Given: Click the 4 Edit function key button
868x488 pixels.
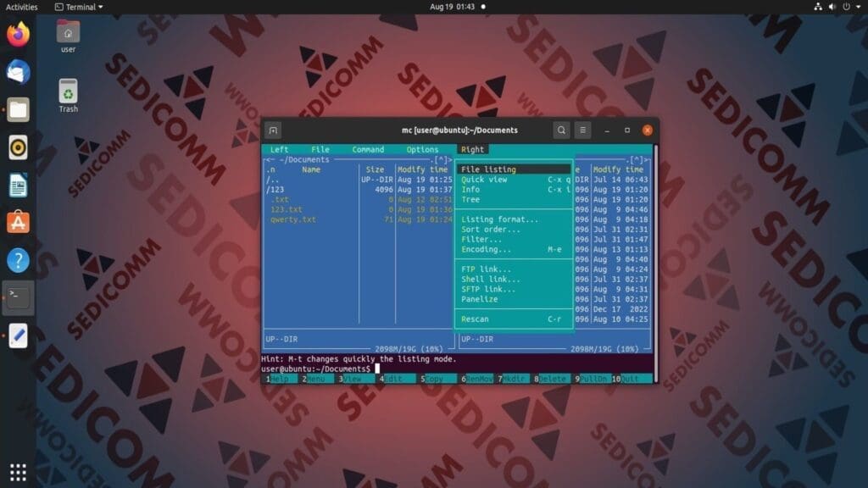Looking at the screenshot, I should 393,379.
